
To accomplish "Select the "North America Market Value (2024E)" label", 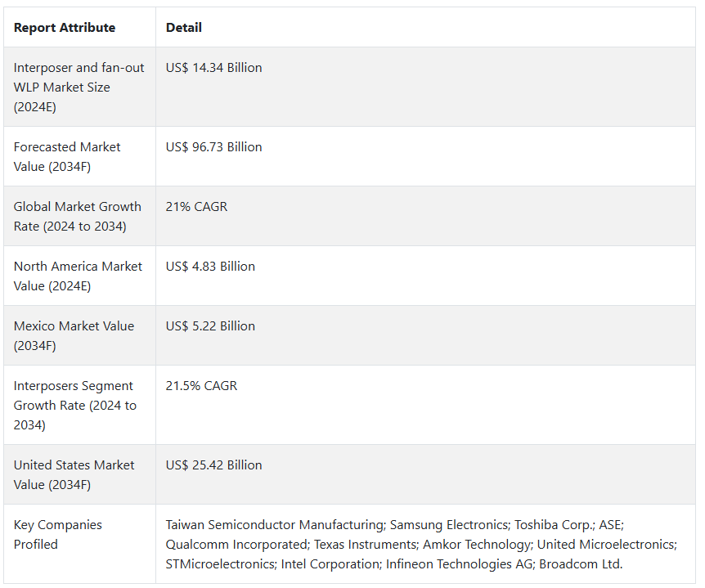I will (x=78, y=276).
